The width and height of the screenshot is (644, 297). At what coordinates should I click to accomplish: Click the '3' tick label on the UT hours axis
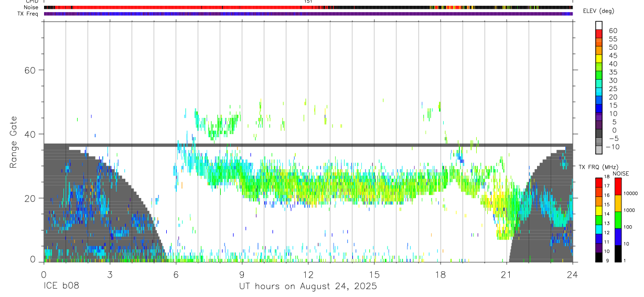(x=110, y=274)
